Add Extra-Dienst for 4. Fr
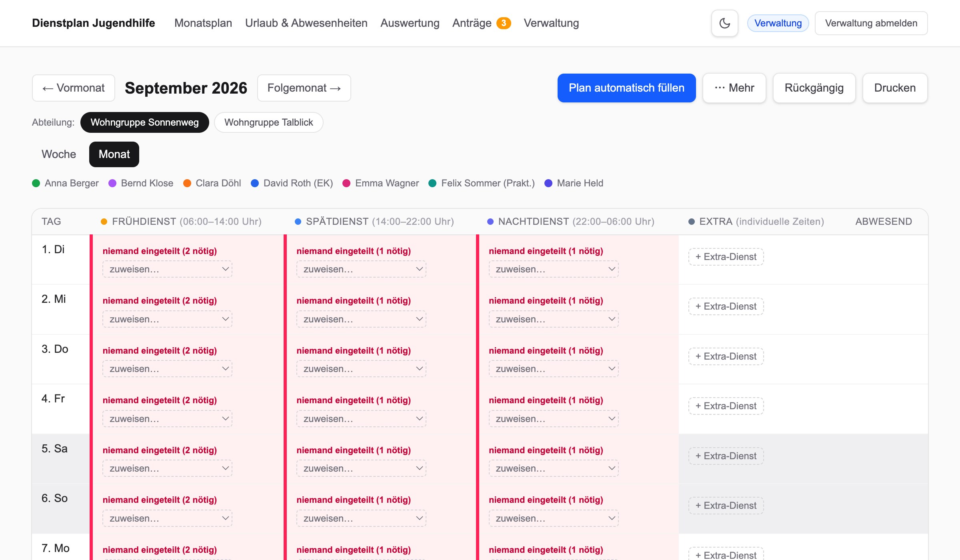Image resolution: width=960 pixels, height=560 pixels. pyautogui.click(x=726, y=406)
